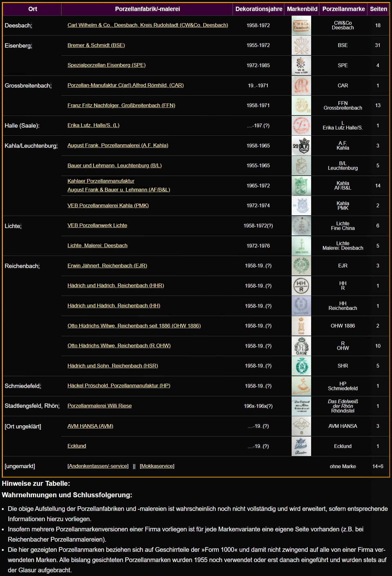Viewport: 392px width, 576px height.
Task: Visit the Alfred Römhild (CAR) page link
Action: [126, 85]
